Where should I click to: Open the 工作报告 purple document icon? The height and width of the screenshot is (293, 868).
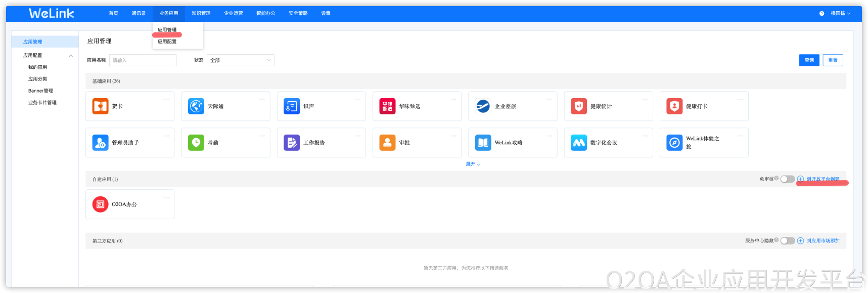point(292,143)
